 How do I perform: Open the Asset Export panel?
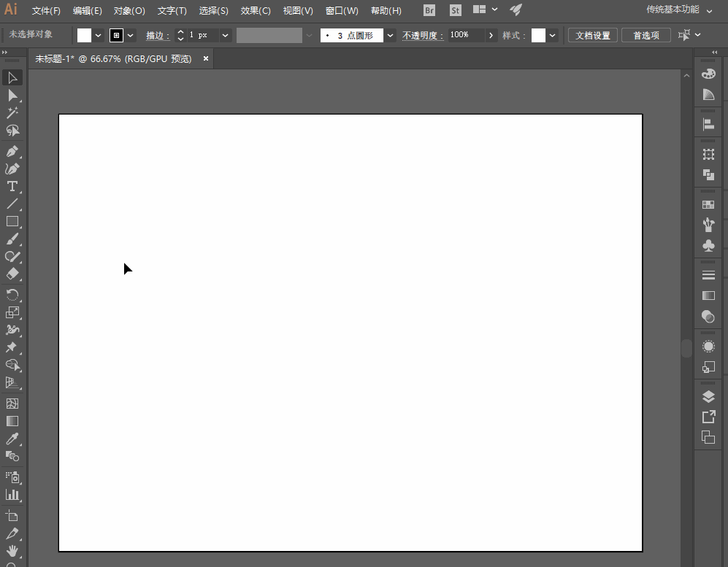pos(708,417)
